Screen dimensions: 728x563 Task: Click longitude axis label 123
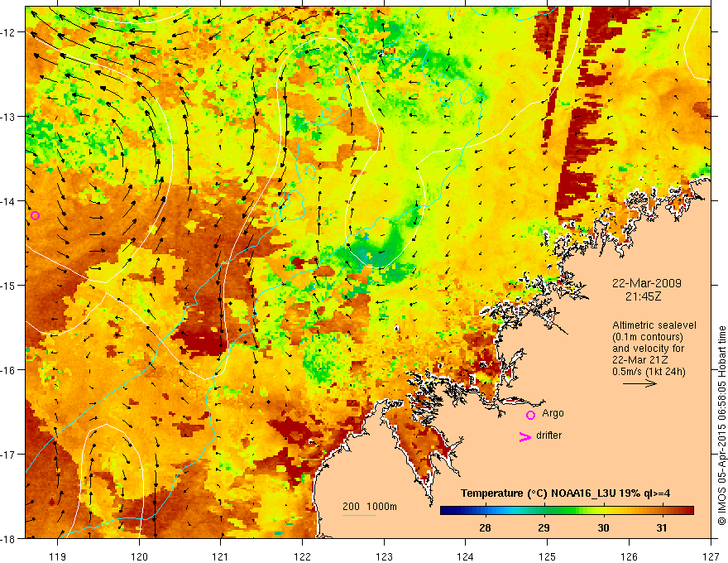pos(384,556)
